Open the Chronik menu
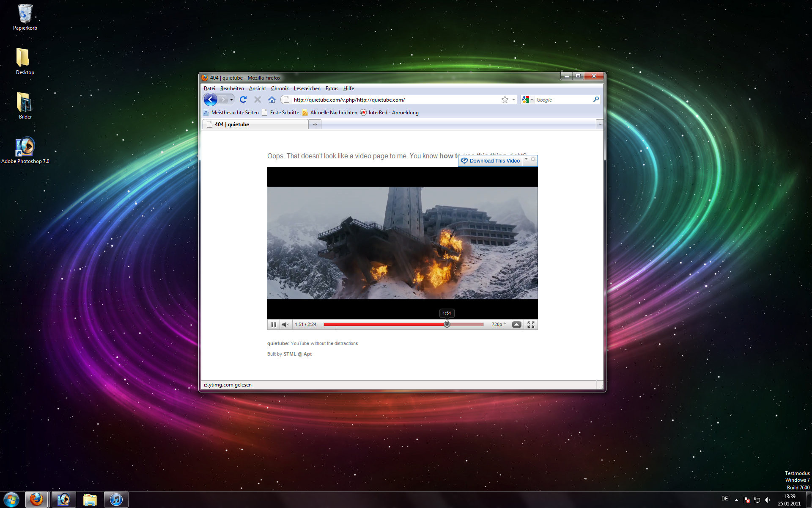812x508 pixels. 280,88
